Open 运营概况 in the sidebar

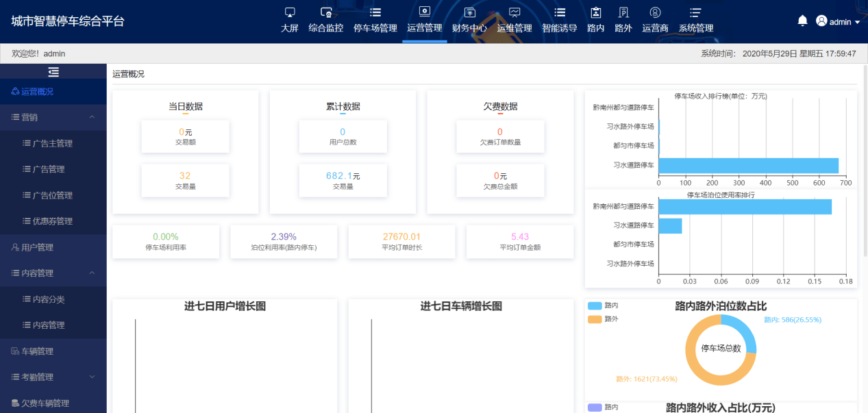53,91
